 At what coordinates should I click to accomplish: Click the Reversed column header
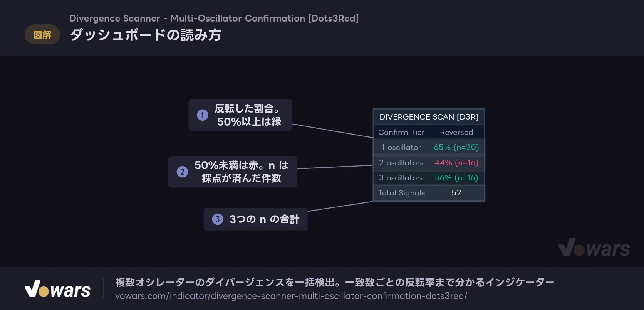(x=456, y=132)
